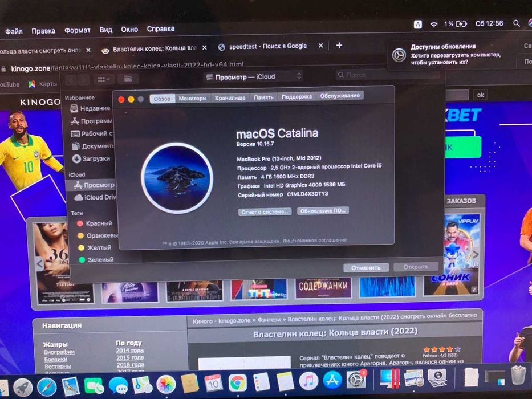The image size is (532, 399).
Task: Close the Властелин колец browser tab
Action: (x=205, y=48)
